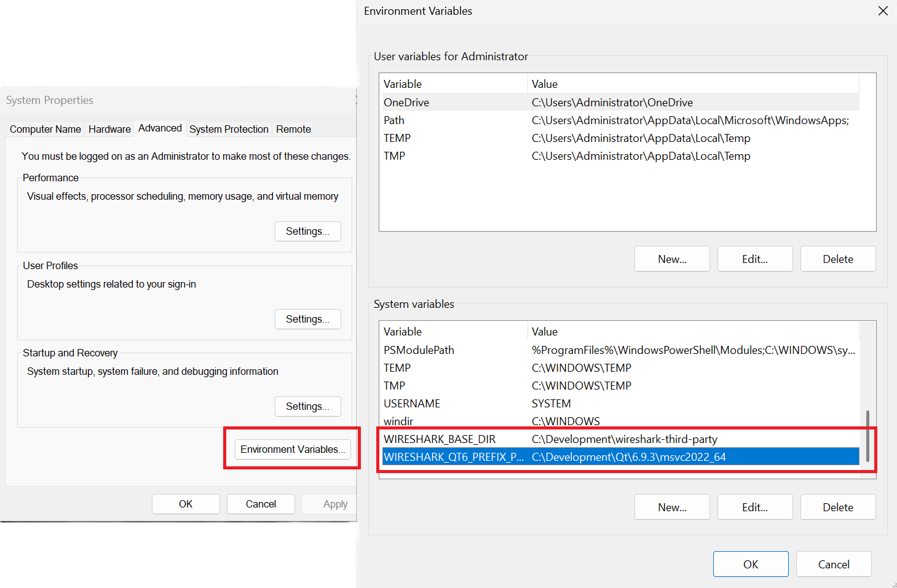
Task: Edit the selected user variable
Action: (754, 259)
